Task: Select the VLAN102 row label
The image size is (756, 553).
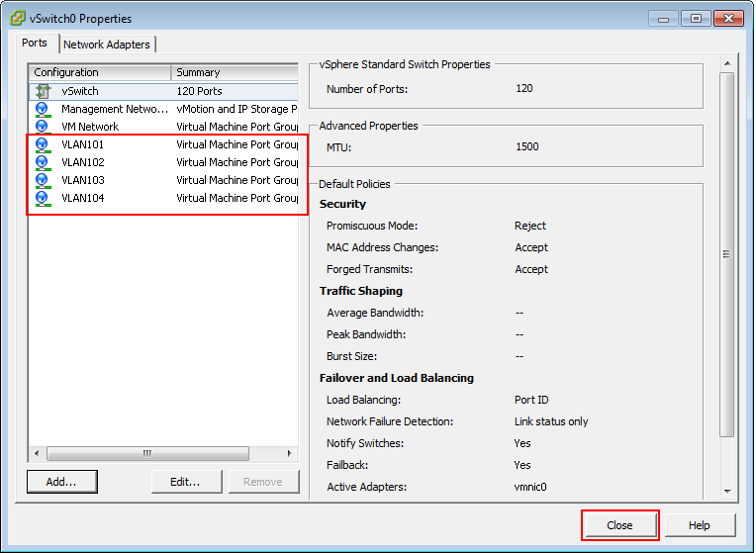Action: pyautogui.click(x=83, y=162)
